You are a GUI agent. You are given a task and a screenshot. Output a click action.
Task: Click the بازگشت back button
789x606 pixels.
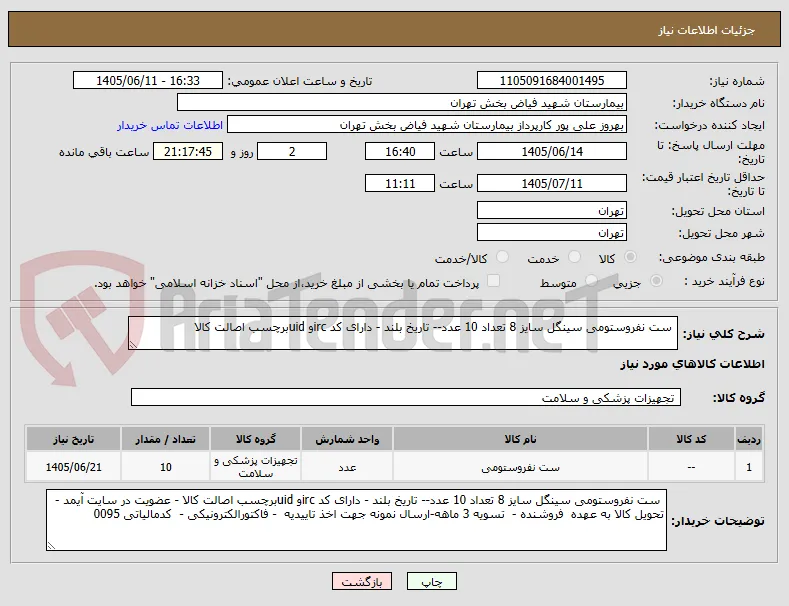coord(362,581)
